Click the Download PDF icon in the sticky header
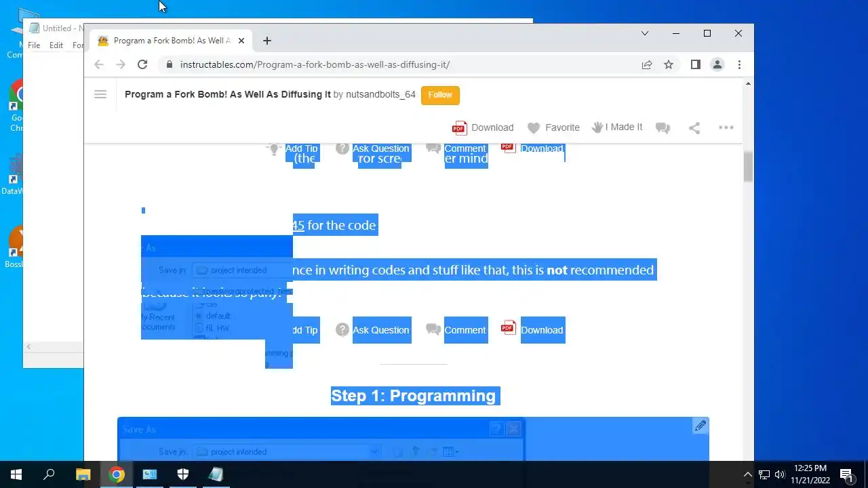 (x=459, y=127)
